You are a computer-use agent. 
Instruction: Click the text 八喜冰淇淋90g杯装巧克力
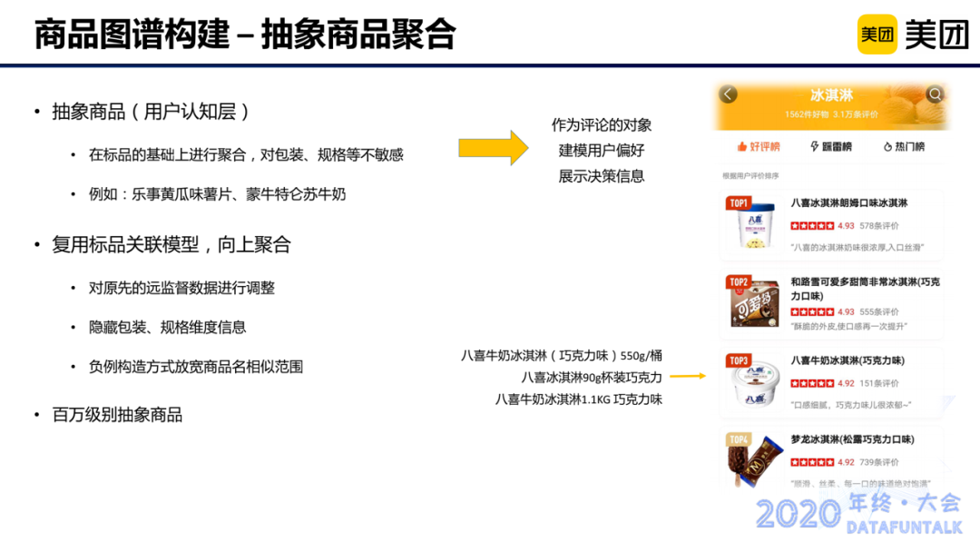[x=592, y=378]
